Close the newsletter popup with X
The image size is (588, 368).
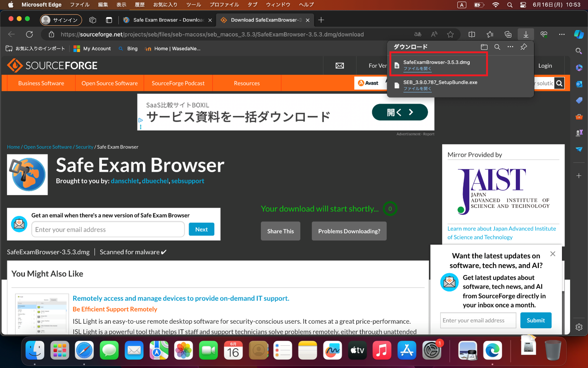(x=553, y=254)
